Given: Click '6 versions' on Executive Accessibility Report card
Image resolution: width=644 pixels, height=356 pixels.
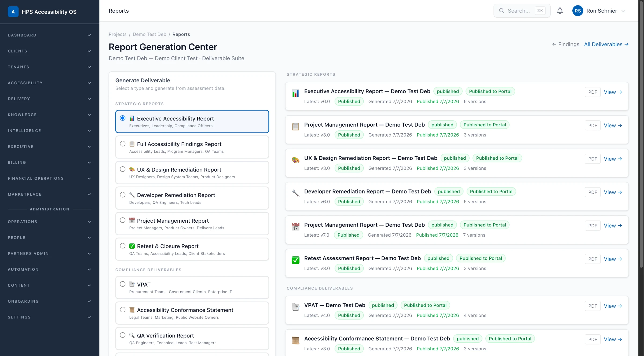Looking at the screenshot, I should [x=475, y=101].
